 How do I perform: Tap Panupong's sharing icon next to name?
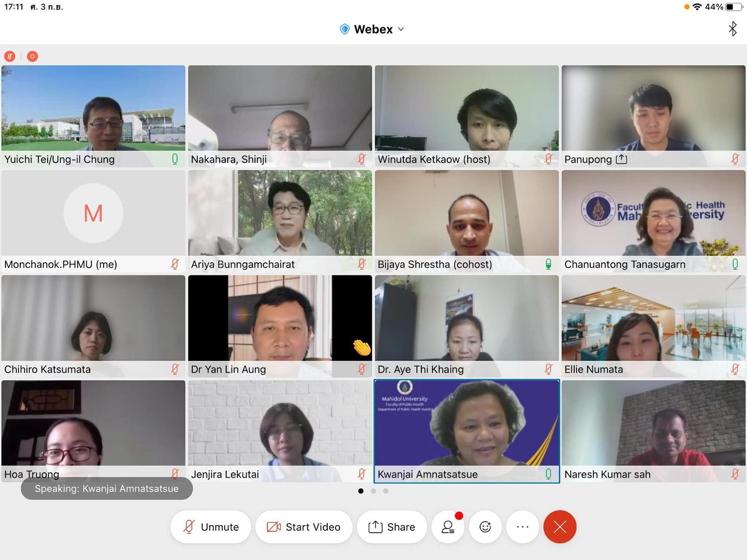click(x=621, y=159)
